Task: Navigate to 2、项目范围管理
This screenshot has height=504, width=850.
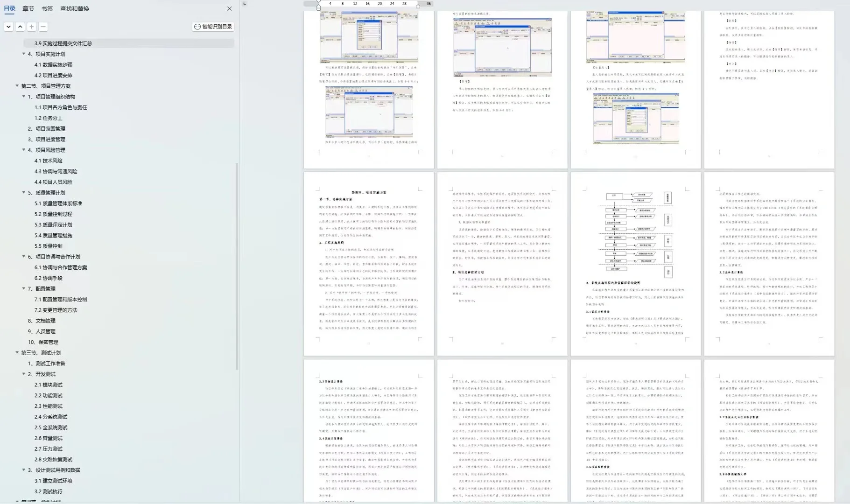Action: (46, 129)
